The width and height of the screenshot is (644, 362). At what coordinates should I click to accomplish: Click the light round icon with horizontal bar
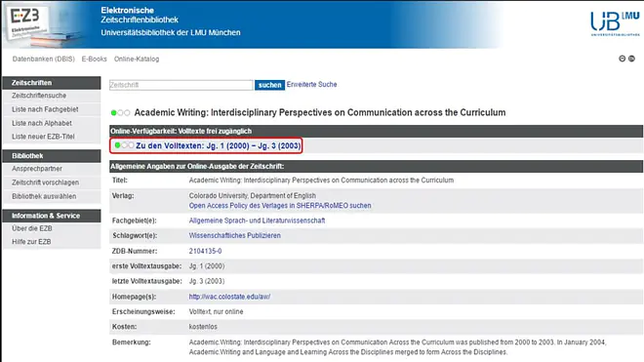(x=622, y=59)
